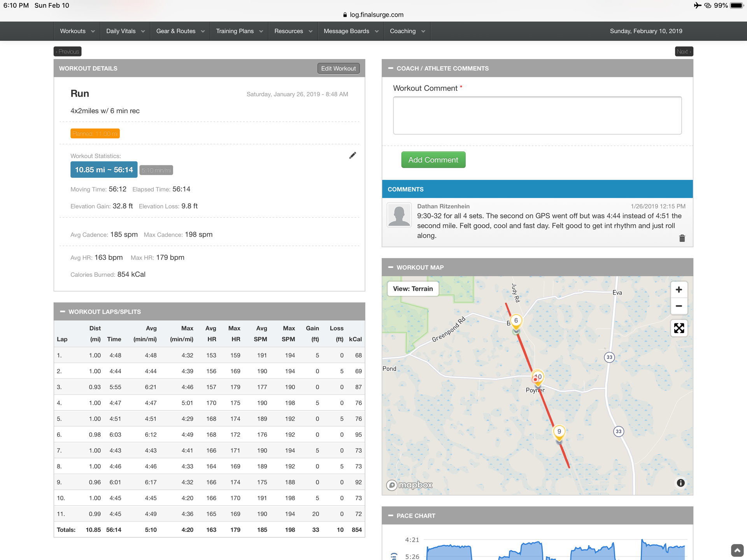Screen dimensions: 747x560
Task: Open the map info attribution icon
Action: click(680, 483)
